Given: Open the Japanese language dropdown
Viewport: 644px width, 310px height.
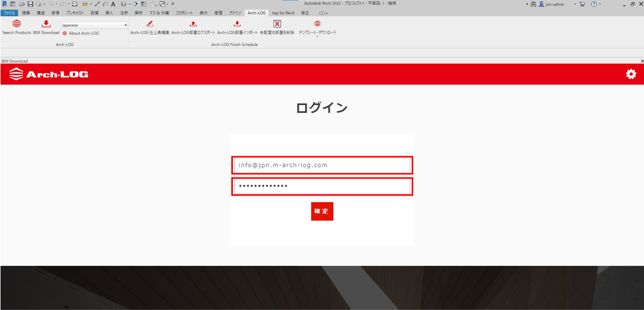Looking at the screenshot, I should [94, 25].
